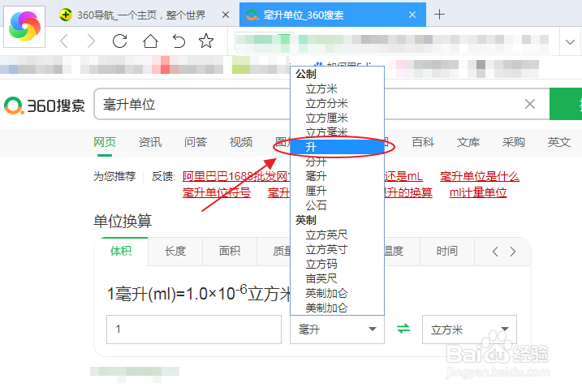Select the 文库 search category
Viewport: 582px width, 392px height.
(468, 142)
